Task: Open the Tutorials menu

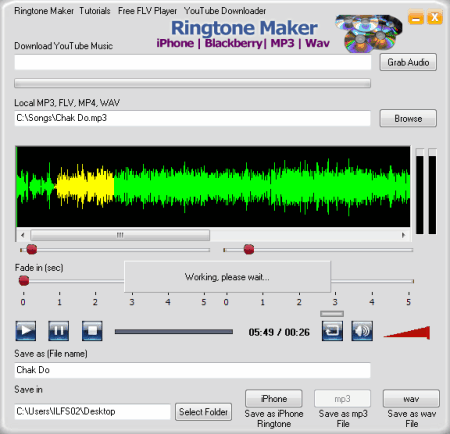Action: click(95, 11)
